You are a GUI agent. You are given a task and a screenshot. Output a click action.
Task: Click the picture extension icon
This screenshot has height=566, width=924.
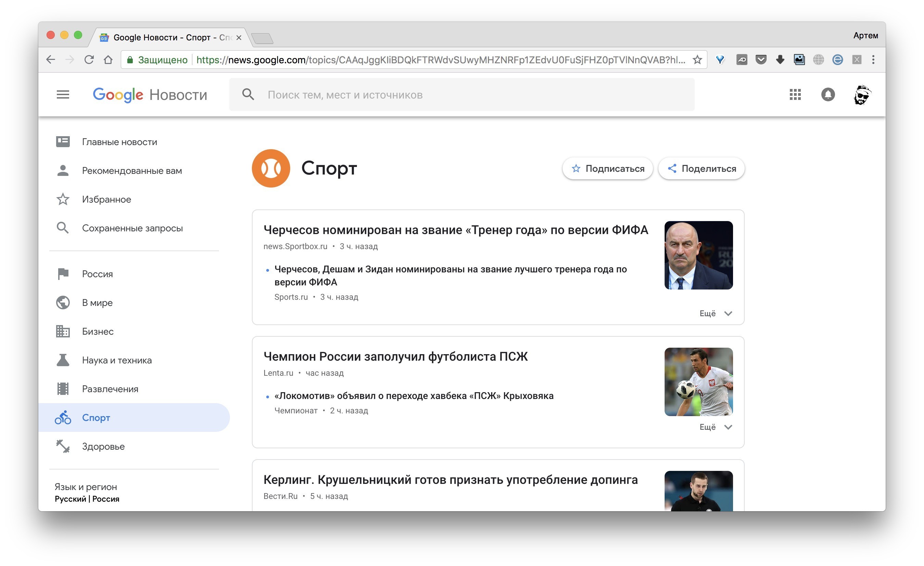coord(799,59)
